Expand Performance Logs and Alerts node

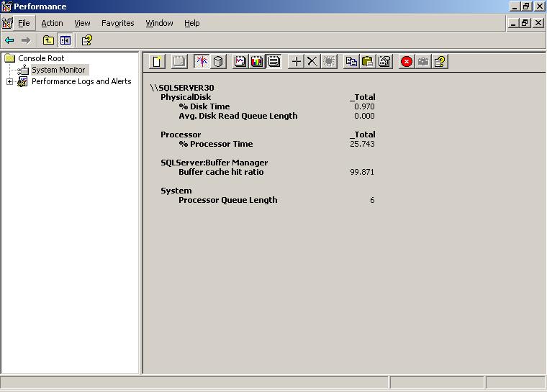coord(10,81)
